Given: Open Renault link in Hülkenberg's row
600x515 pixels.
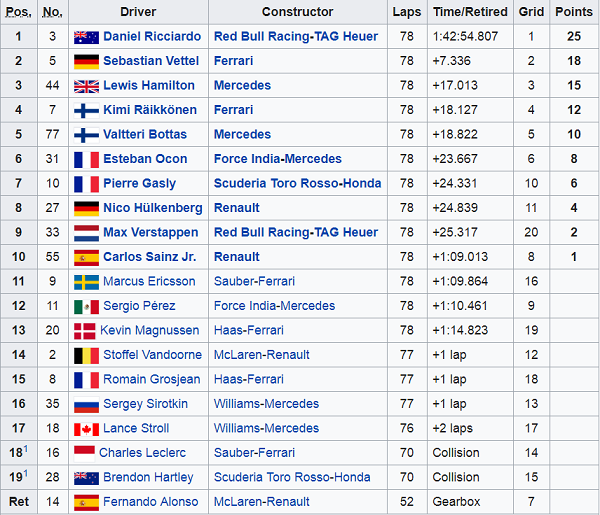Looking at the screenshot, I should 236,208.
